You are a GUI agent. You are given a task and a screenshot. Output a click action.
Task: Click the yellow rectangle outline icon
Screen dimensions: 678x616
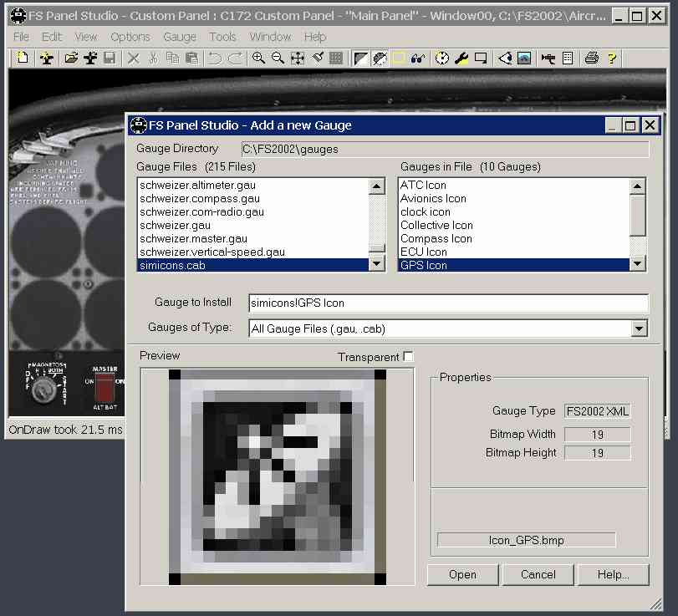click(x=399, y=58)
